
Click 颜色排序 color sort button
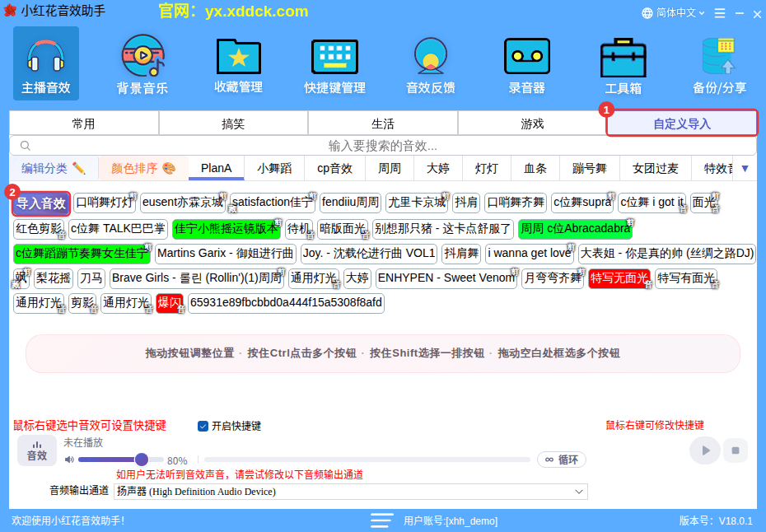coord(142,169)
